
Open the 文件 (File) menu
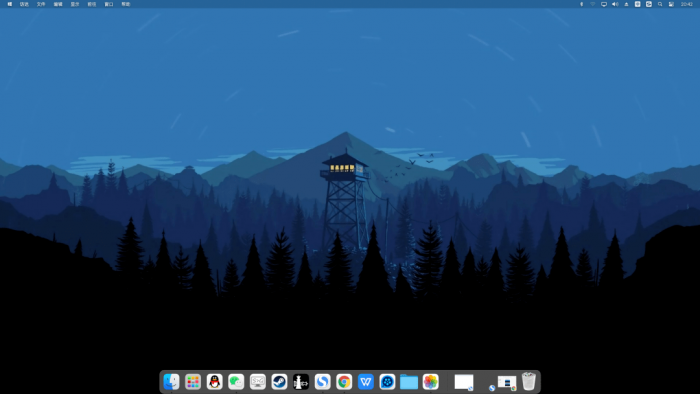tap(41, 4)
